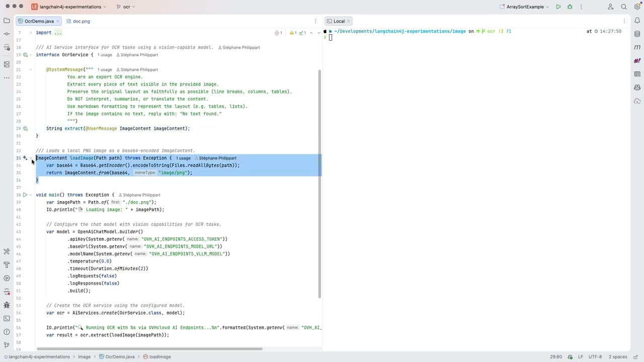Screen dimensions: 644x362
Task: Click the OpenAiChatModel text on line 43
Action: tap(97, 232)
